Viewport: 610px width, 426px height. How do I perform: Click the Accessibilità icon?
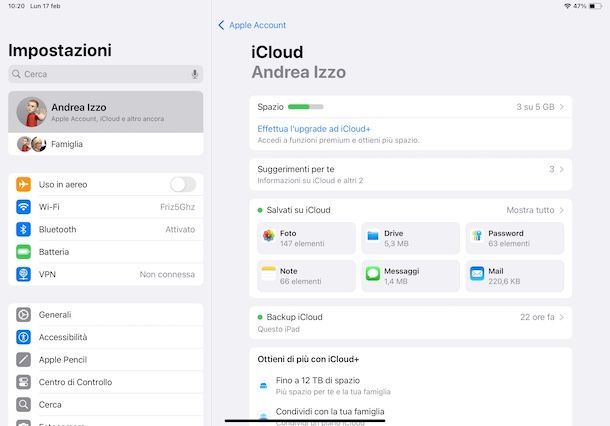tap(23, 337)
